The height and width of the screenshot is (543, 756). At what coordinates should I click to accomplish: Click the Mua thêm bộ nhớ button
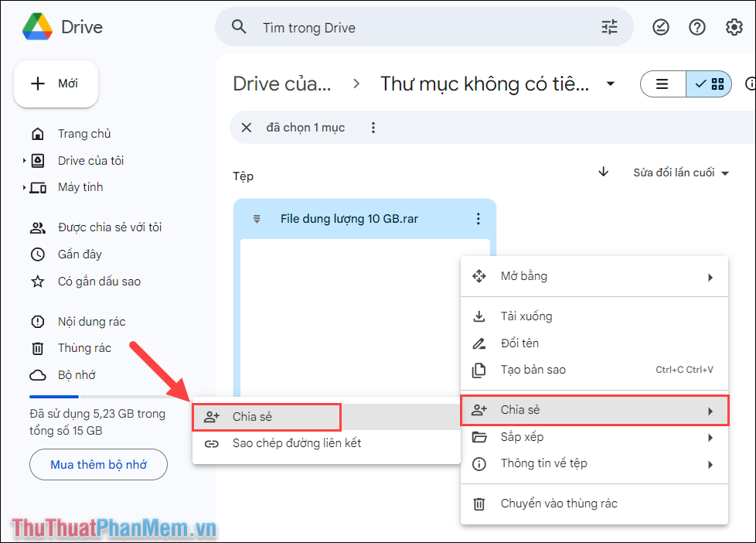coord(98,464)
